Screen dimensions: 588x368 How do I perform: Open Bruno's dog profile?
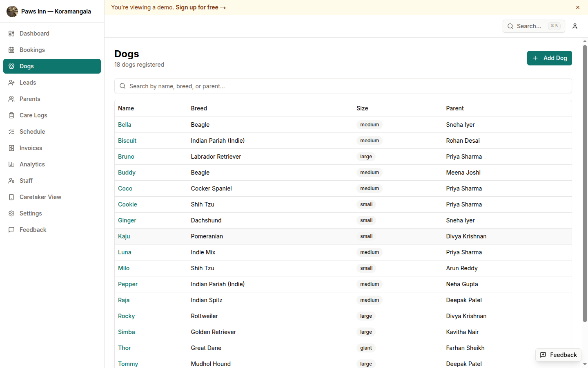click(126, 157)
